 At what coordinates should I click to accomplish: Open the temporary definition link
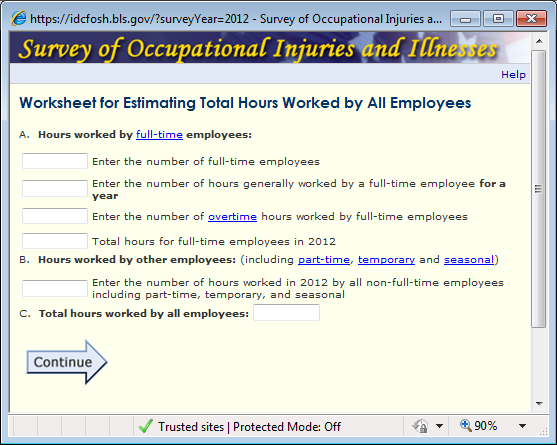coord(386,260)
